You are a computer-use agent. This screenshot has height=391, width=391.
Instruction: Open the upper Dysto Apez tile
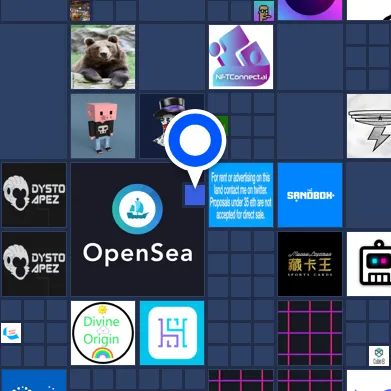[x=34, y=195]
